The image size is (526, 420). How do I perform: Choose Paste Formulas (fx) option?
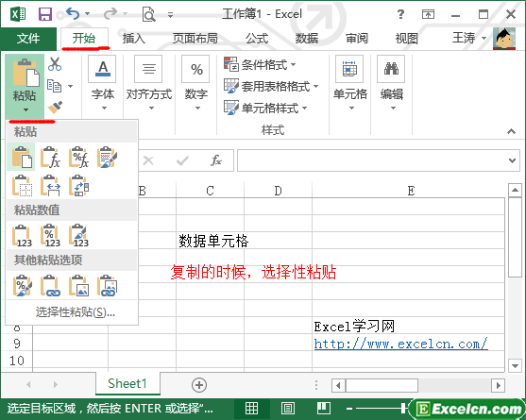50,157
